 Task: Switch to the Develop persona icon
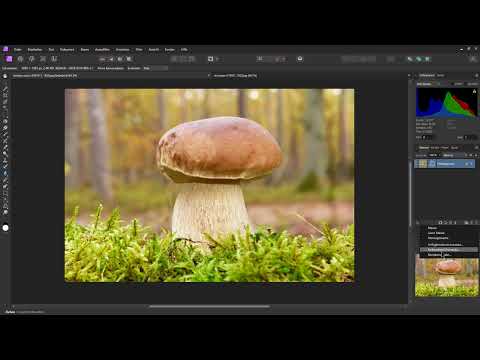pyautogui.click(x=32, y=59)
